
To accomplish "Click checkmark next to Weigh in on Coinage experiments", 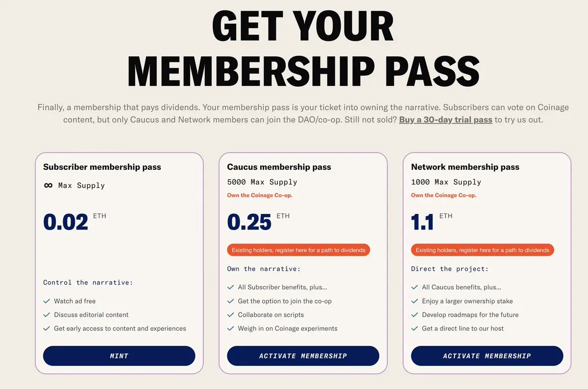I will coord(230,329).
